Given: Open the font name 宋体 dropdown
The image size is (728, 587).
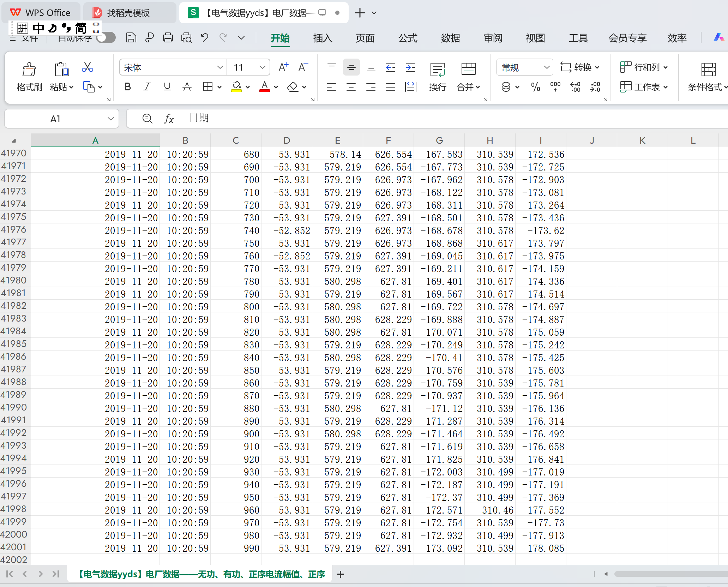Looking at the screenshot, I should 220,67.
